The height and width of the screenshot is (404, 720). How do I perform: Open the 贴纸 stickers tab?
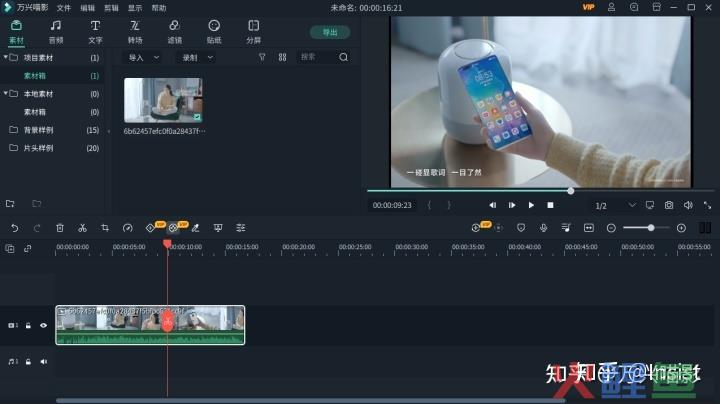[214, 32]
